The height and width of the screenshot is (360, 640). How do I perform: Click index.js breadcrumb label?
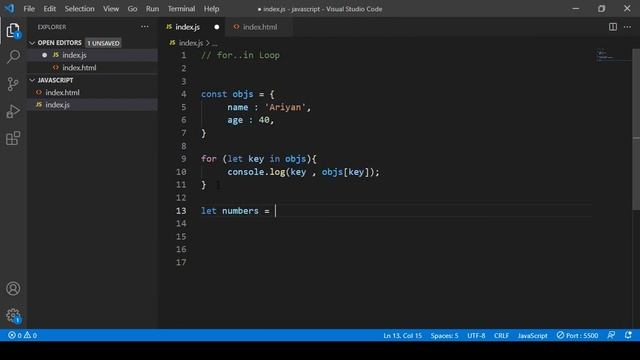191,43
